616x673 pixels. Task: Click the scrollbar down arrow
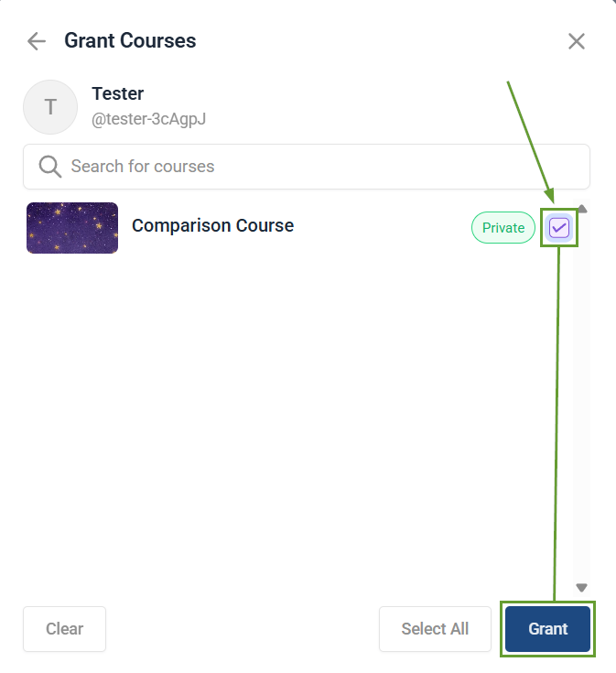point(581,588)
